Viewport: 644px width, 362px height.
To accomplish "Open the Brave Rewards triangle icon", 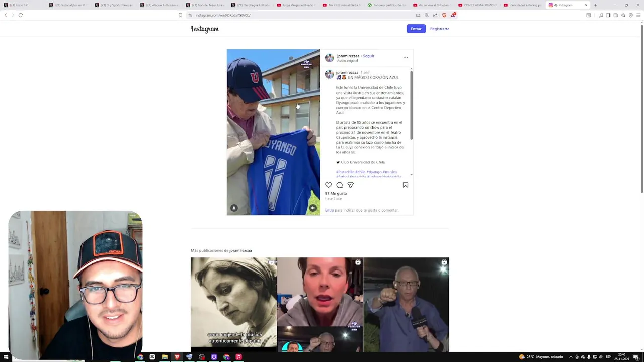I will tap(453, 15).
